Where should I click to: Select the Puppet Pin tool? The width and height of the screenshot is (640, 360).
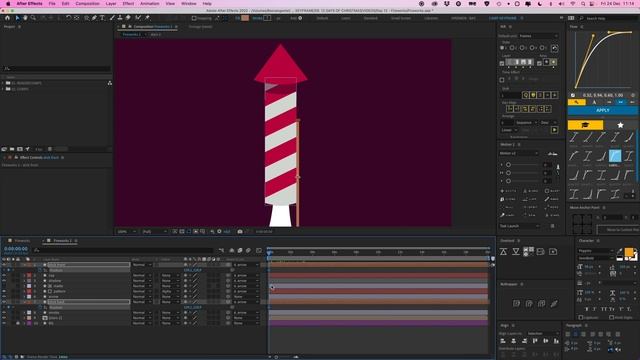tap(147, 18)
